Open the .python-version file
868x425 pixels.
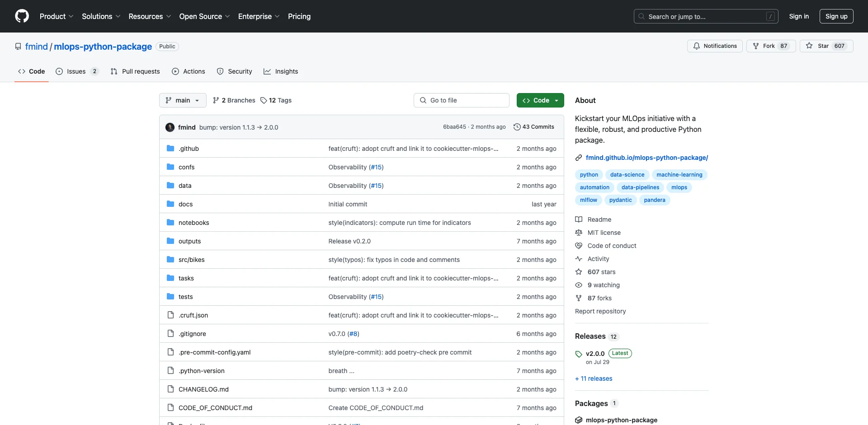[202, 371]
